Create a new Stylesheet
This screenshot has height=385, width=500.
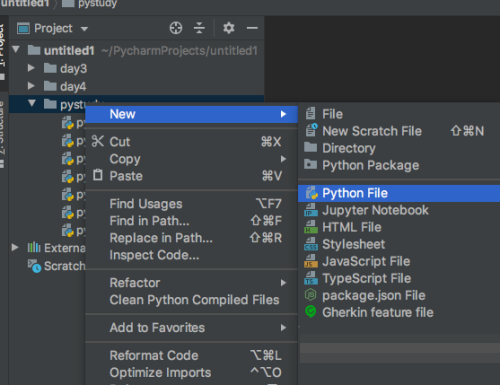click(399, 244)
